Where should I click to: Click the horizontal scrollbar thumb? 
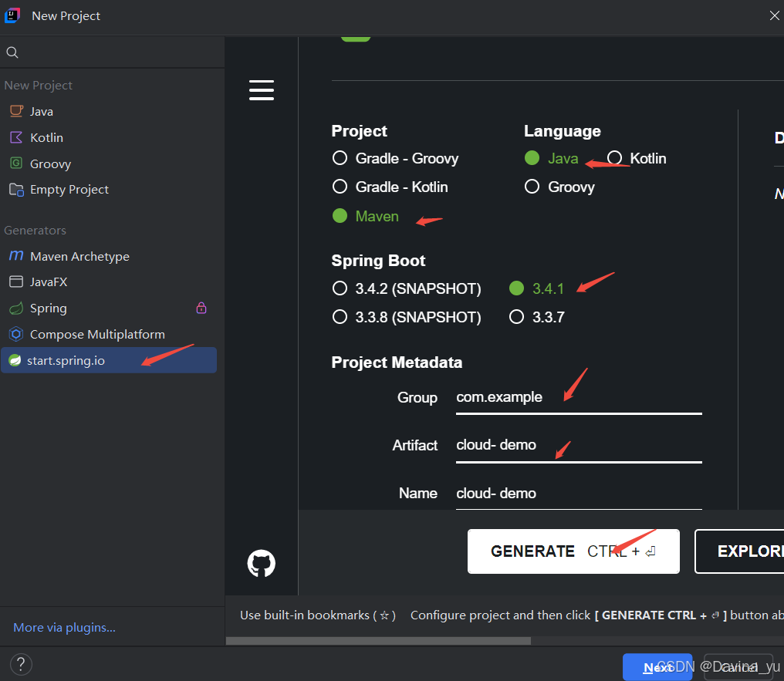click(379, 641)
